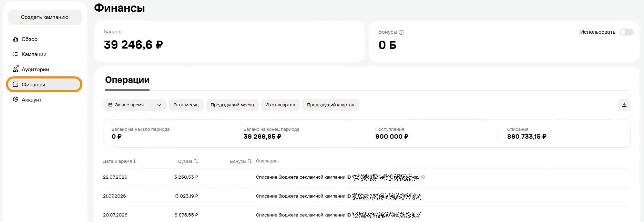The height and width of the screenshot is (222, 644).
Task: Filter operations by Этот месяц
Action: [186, 105]
